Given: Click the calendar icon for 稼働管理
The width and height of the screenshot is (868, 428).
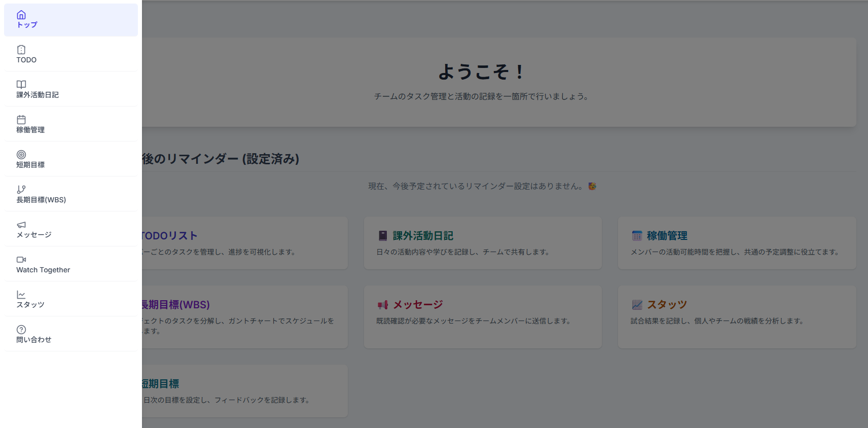Looking at the screenshot, I should (21, 120).
